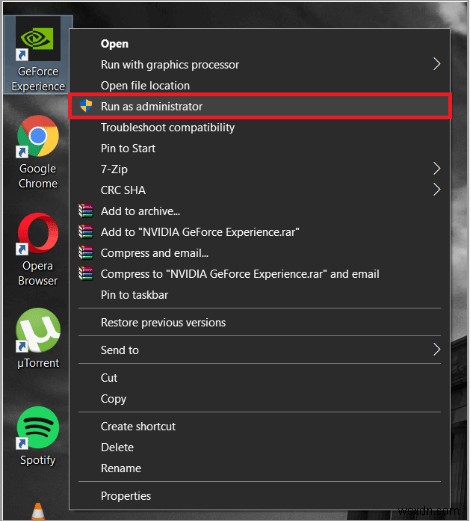Choose Delete in the context menu
This screenshot has width=471, height=521.
pos(260,448)
